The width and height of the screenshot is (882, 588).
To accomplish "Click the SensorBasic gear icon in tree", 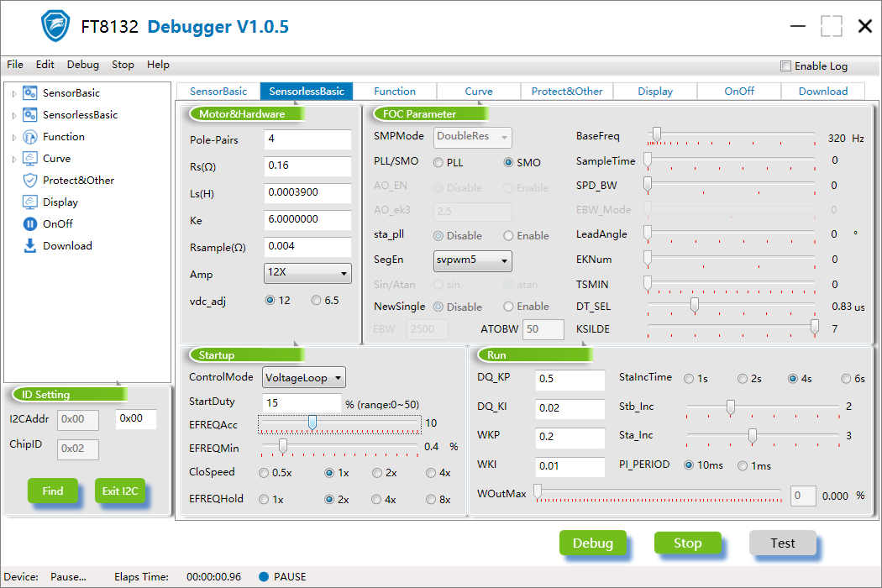I will tap(29, 93).
